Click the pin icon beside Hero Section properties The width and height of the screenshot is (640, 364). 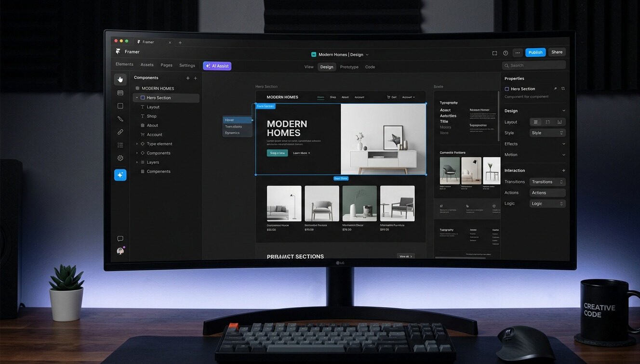click(x=555, y=89)
